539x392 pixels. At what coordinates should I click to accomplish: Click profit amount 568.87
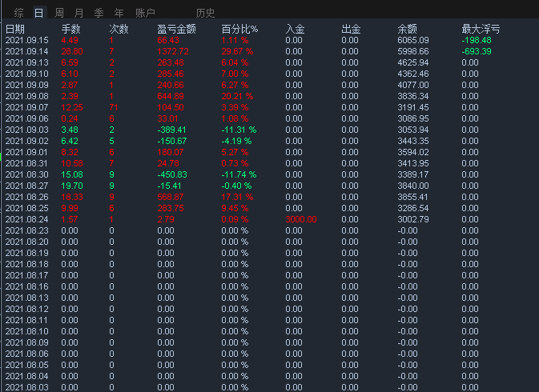[171, 197]
